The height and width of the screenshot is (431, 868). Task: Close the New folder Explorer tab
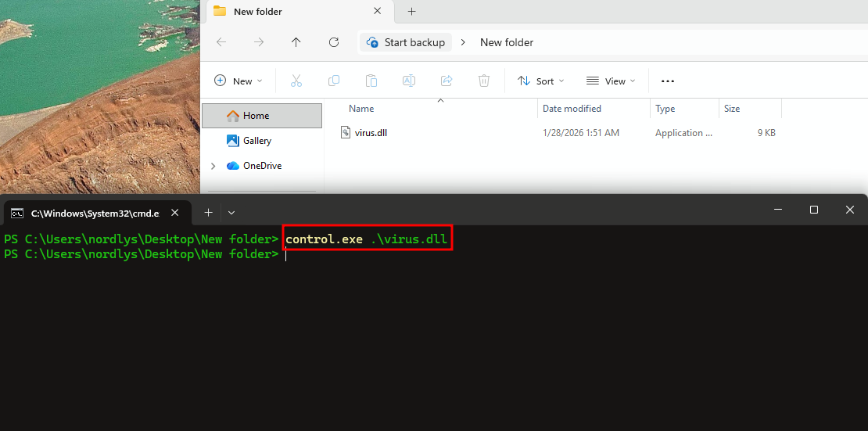coord(378,11)
